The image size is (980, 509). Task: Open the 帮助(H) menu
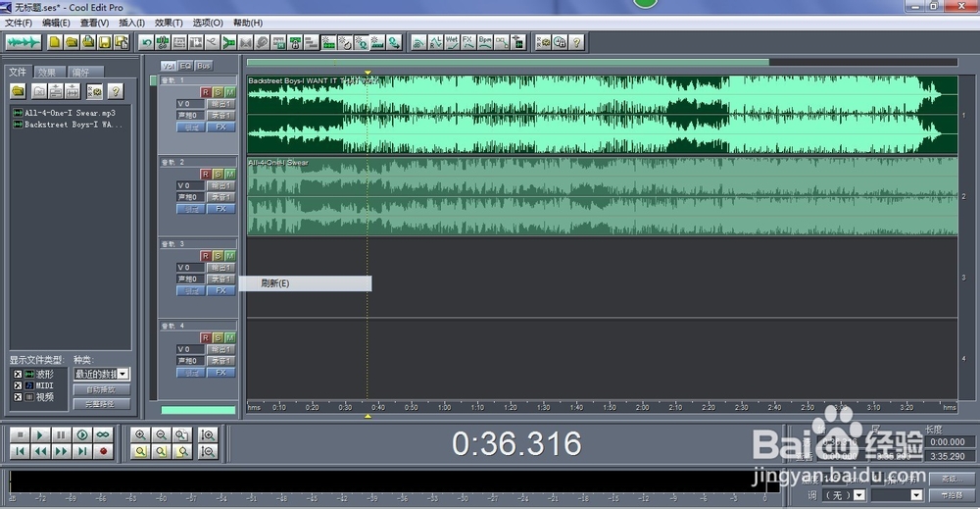pyautogui.click(x=248, y=23)
